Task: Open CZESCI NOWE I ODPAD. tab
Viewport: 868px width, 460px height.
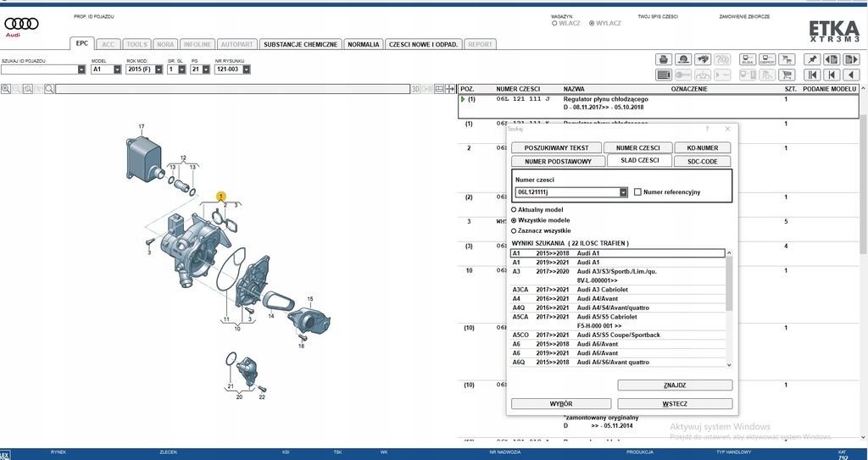Action: tap(423, 44)
